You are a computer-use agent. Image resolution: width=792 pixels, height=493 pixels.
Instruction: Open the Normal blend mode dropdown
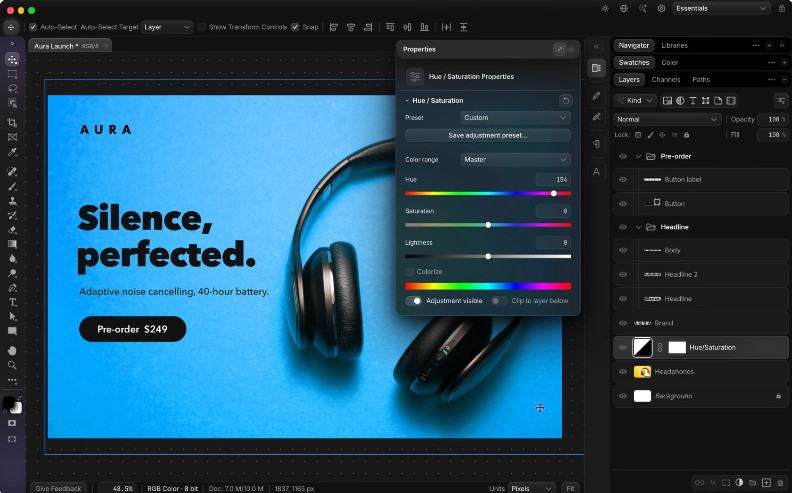coord(667,119)
